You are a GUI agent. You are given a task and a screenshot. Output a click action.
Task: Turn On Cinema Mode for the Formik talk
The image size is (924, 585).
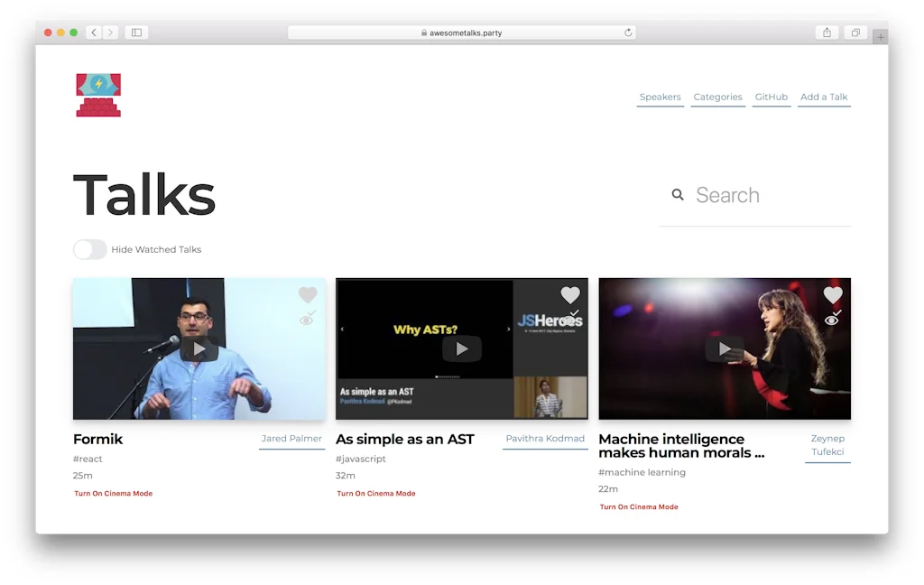coord(113,493)
